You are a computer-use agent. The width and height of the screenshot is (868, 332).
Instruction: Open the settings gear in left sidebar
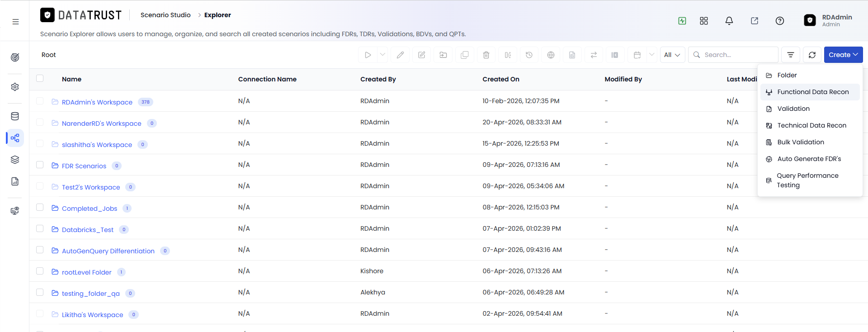[15, 87]
